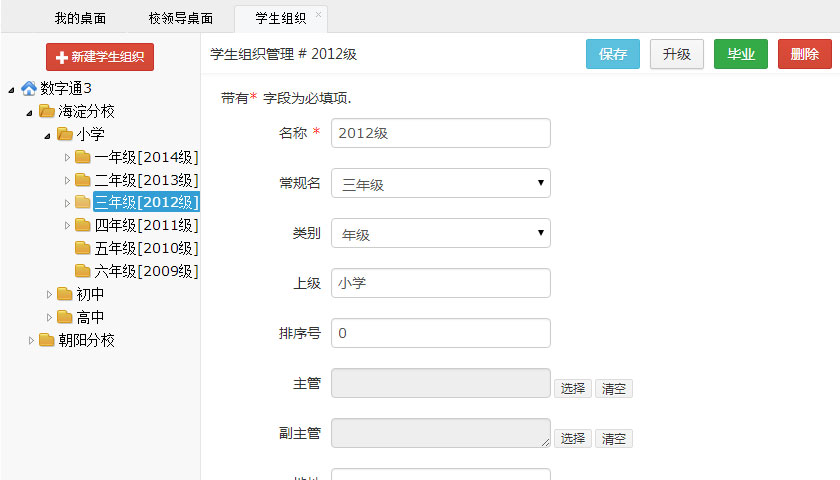The image size is (840, 480).
Task: Click the folder icon beside 高中
Action: click(65, 317)
